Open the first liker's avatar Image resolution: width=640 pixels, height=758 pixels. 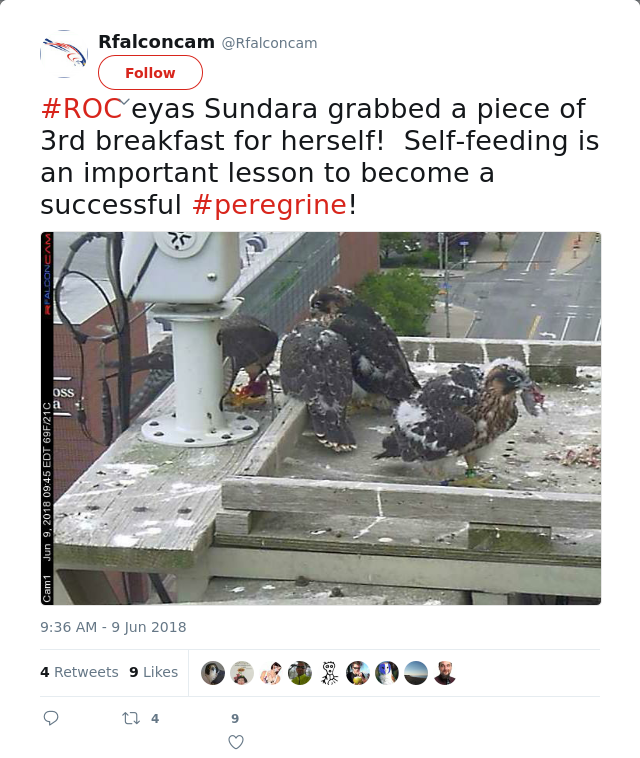pos(213,673)
